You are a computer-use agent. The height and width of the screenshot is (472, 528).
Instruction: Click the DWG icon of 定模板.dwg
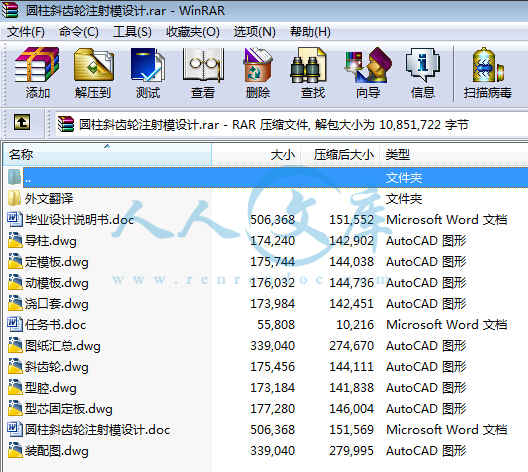point(14,261)
